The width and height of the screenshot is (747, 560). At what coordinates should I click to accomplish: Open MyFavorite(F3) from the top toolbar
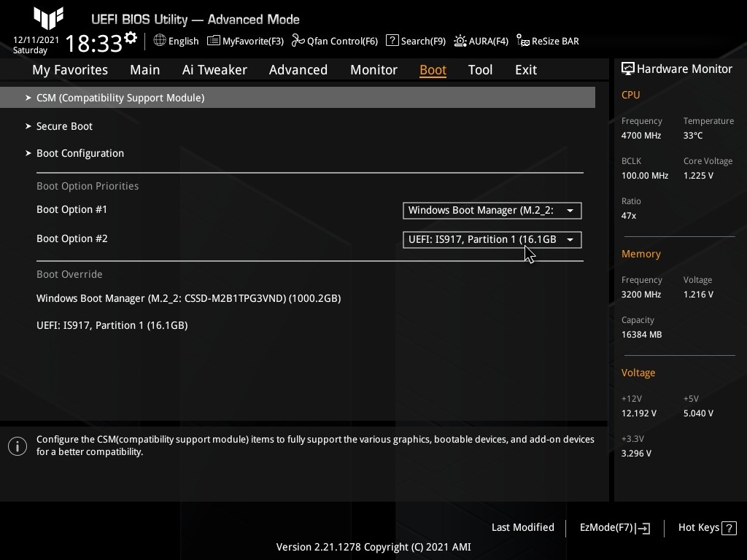pos(246,41)
